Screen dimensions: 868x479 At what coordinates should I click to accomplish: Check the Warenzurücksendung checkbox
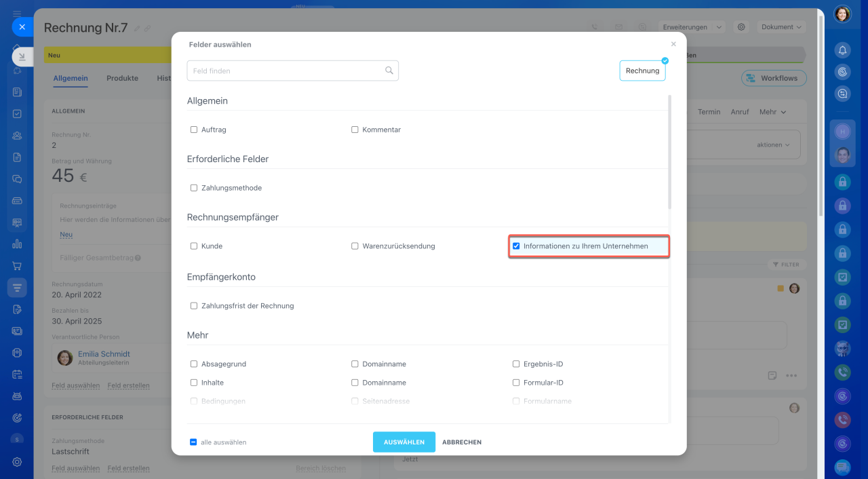point(355,246)
